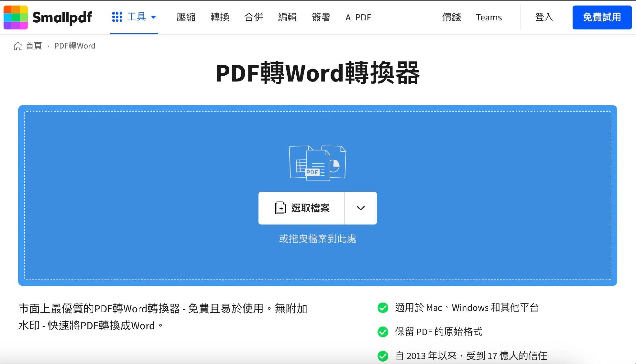Go to 首頁 breadcrumb link
The width and height of the screenshot is (636, 364).
(34, 46)
